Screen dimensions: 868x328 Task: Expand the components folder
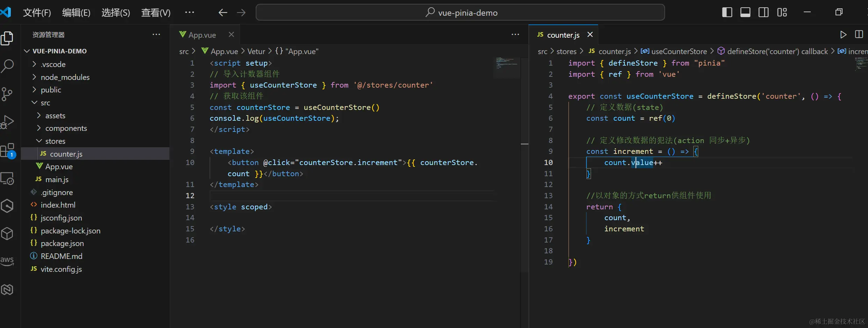tap(39, 128)
